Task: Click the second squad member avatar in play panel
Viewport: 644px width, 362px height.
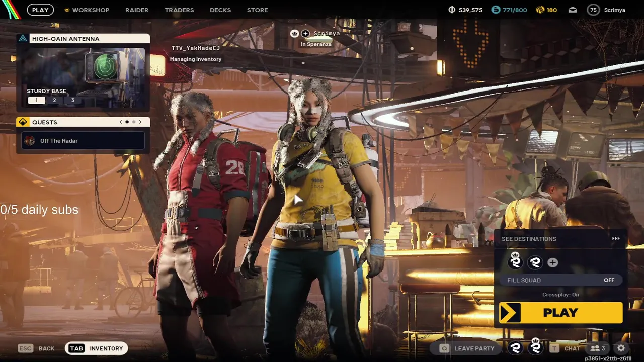Action: pyautogui.click(x=535, y=262)
